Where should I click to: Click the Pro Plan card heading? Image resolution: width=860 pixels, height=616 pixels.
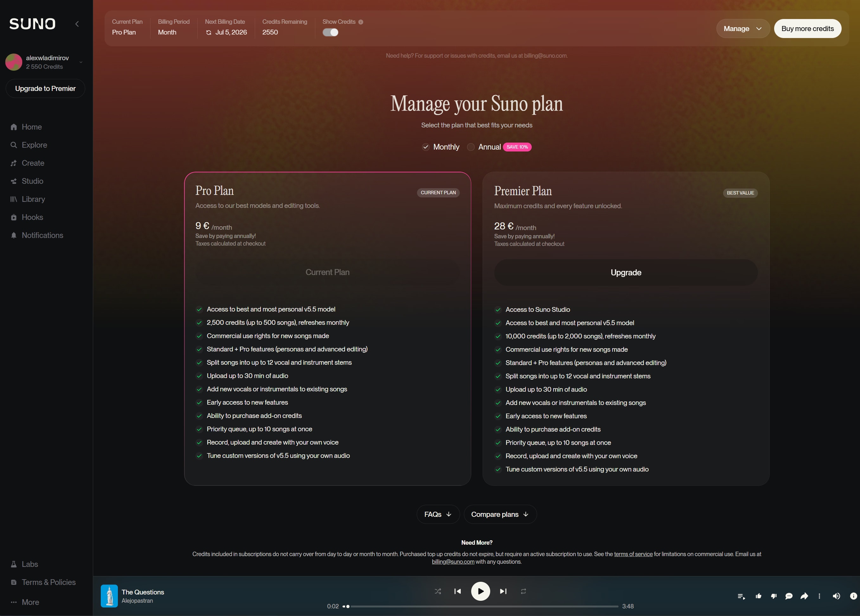pos(214,191)
